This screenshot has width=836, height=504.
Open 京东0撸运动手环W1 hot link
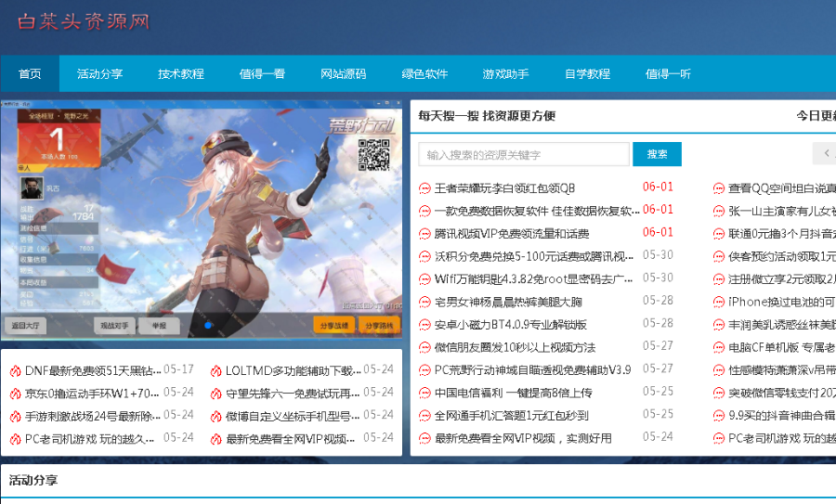pyautogui.click(x=92, y=394)
